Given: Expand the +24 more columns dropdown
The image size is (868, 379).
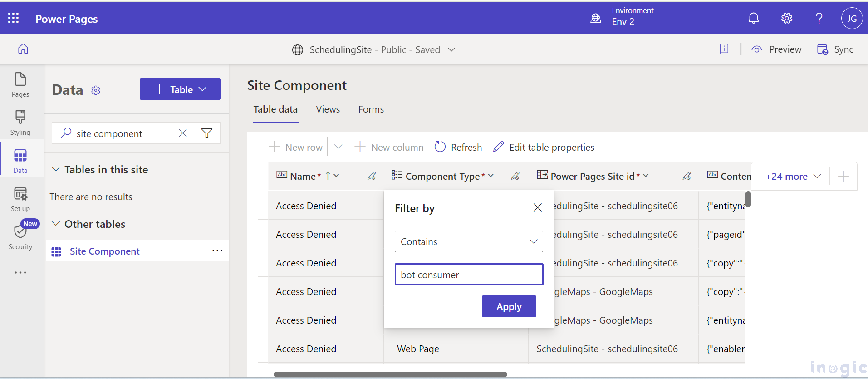Looking at the screenshot, I should pyautogui.click(x=793, y=176).
